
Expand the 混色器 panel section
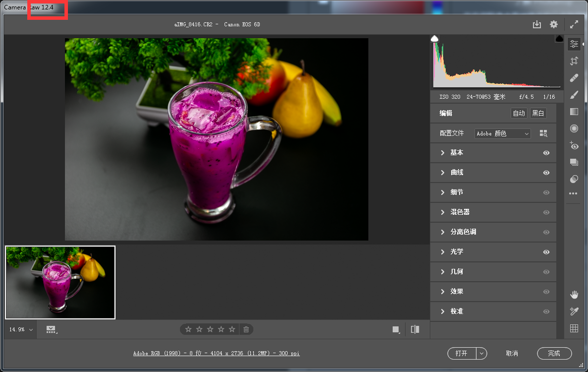pos(459,212)
